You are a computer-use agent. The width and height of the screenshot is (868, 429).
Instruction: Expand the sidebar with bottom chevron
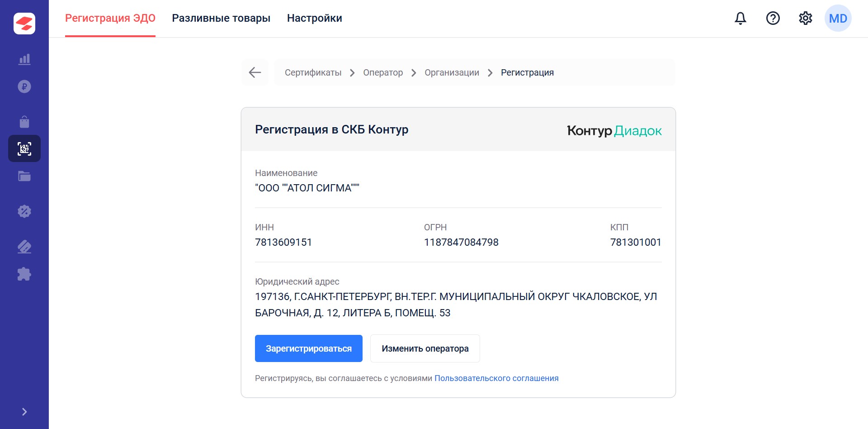coord(24,412)
